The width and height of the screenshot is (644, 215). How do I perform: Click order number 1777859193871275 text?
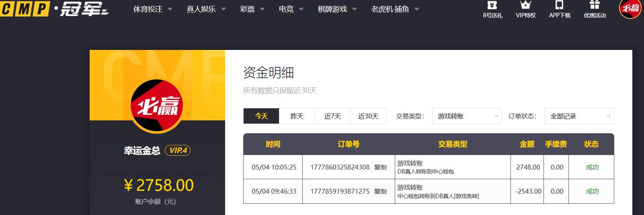point(340,191)
